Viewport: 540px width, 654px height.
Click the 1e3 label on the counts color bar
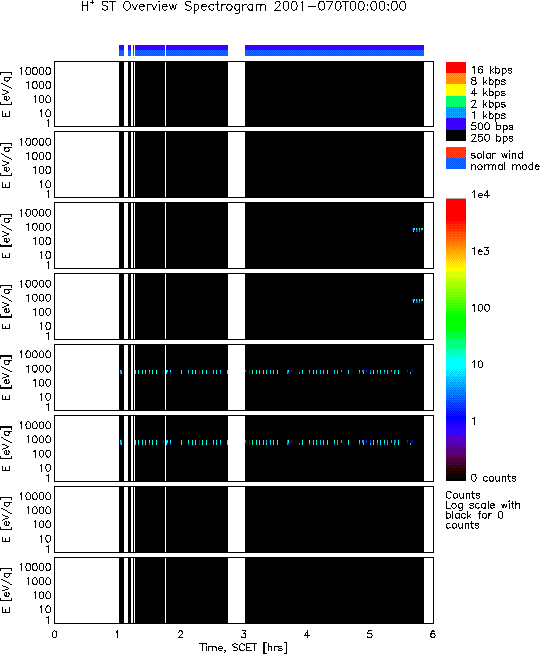480,251
